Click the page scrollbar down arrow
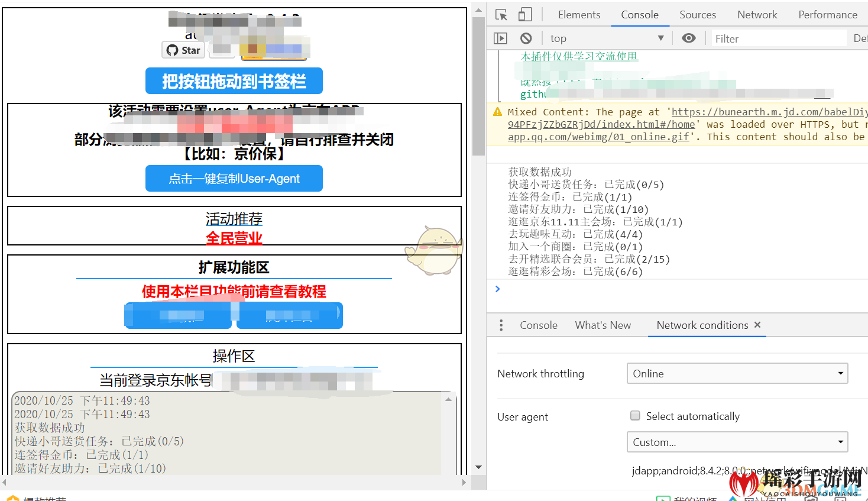Image resolution: width=868 pixels, height=501 pixels. pos(478,467)
